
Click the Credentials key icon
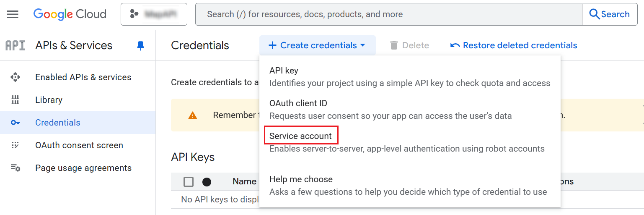point(16,123)
